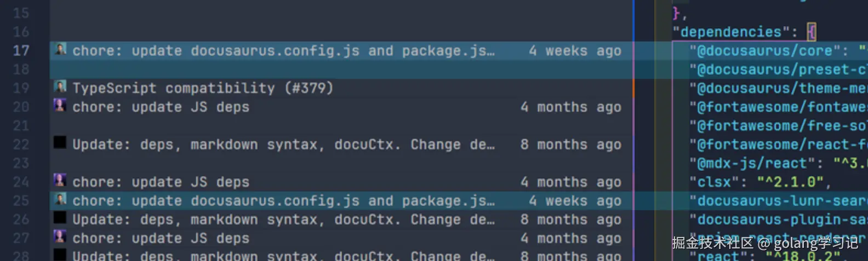Click the '8 months ago' timestamp on line 22
868x261 pixels.
(570, 144)
